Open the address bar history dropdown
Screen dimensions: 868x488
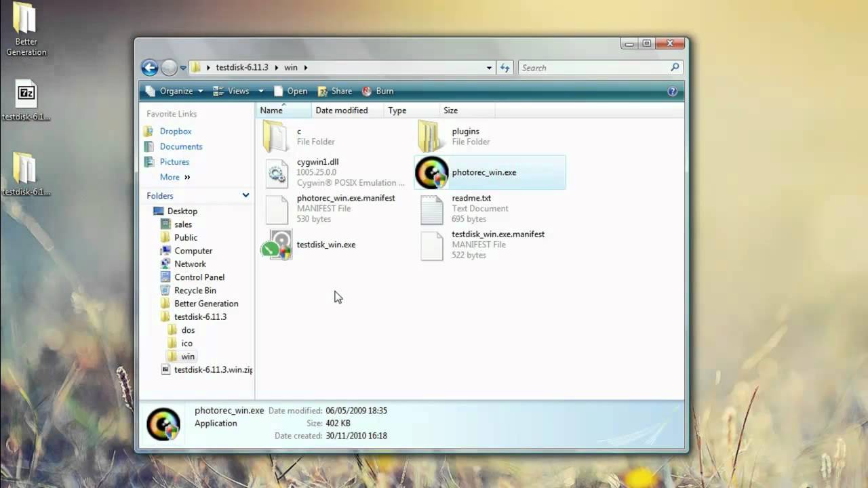click(x=489, y=67)
